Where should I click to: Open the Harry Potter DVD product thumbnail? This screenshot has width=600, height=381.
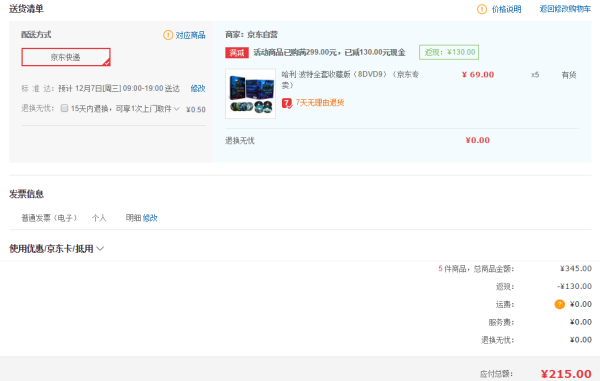coord(250,94)
